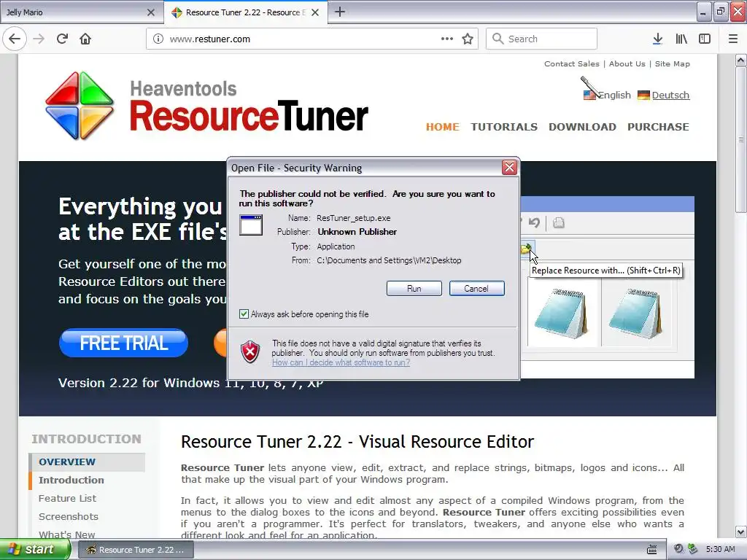Open the browser home page icon
Image resolution: width=747 pixels, height=560 pixels.
click(x=85, y=39)
